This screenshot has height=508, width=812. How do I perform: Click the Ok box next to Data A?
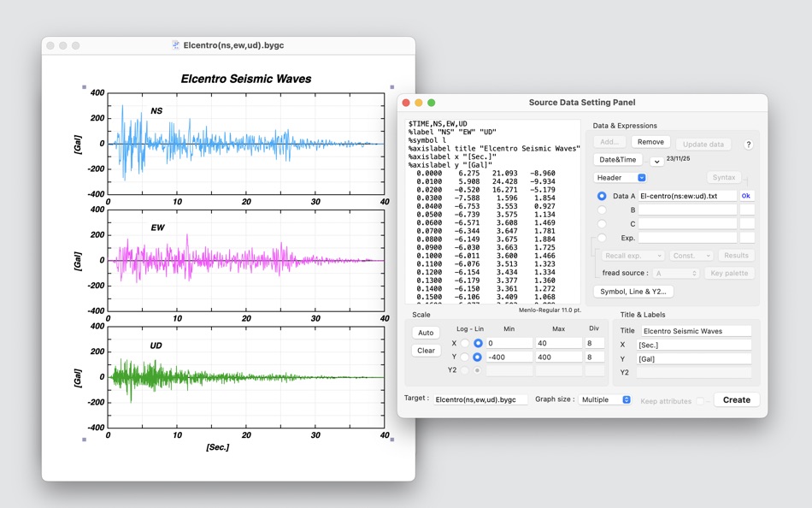tap(746, 196)
